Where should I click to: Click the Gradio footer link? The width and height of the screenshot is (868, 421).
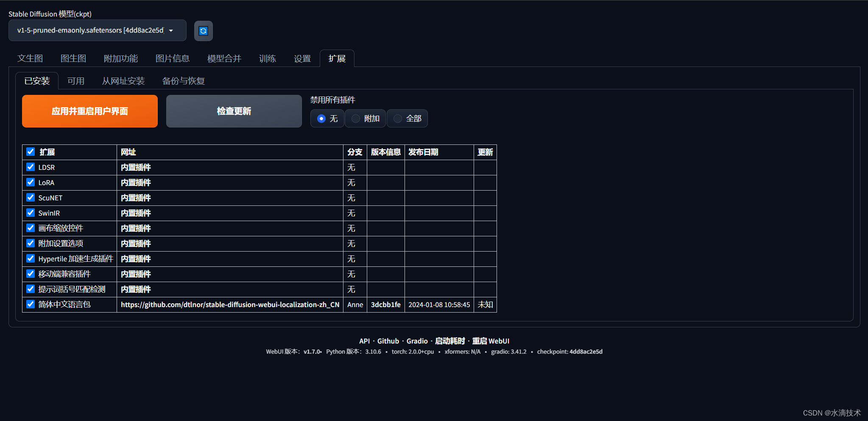click(x=417, y=341)
